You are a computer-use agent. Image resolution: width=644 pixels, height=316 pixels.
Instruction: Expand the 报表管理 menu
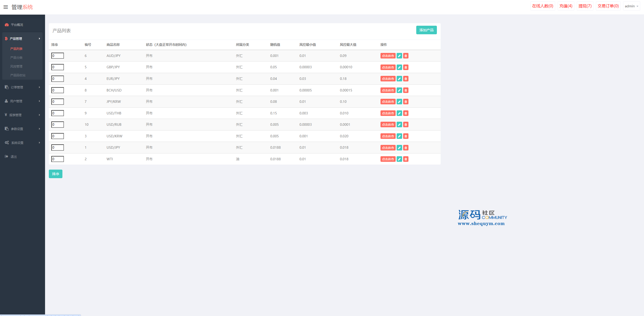[x=22, y=115]
